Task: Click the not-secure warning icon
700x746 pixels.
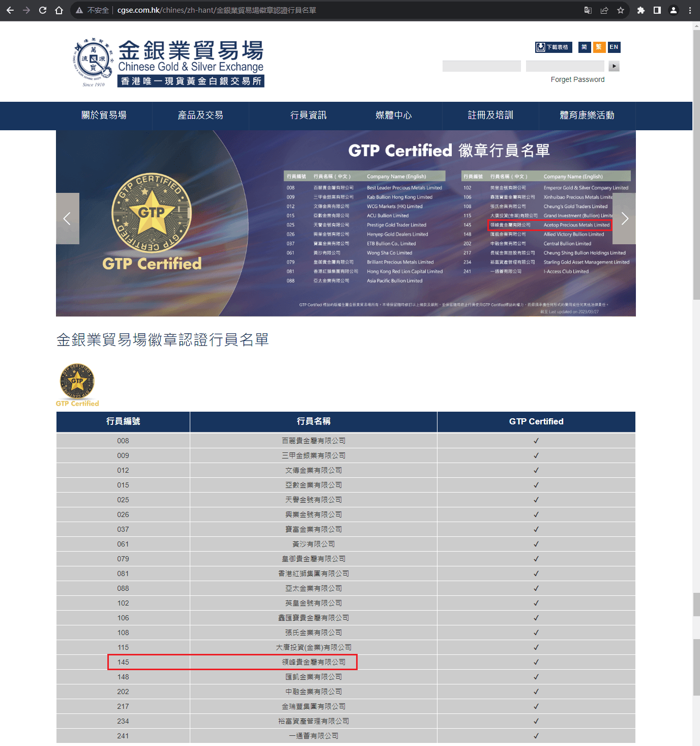Action: coord(79,10)
